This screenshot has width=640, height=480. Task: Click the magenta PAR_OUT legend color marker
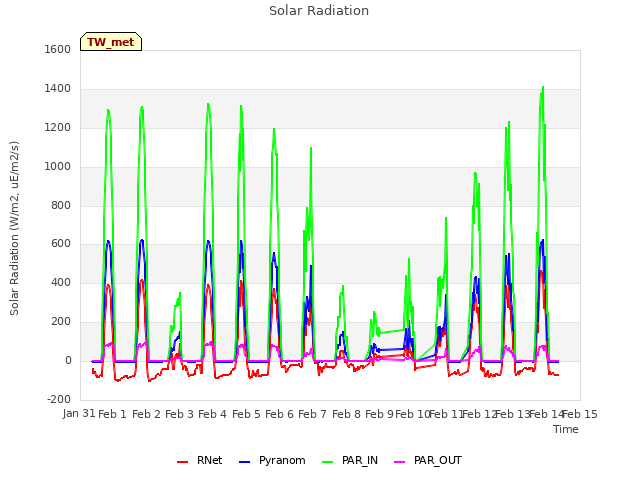click(x=400, y=462)
